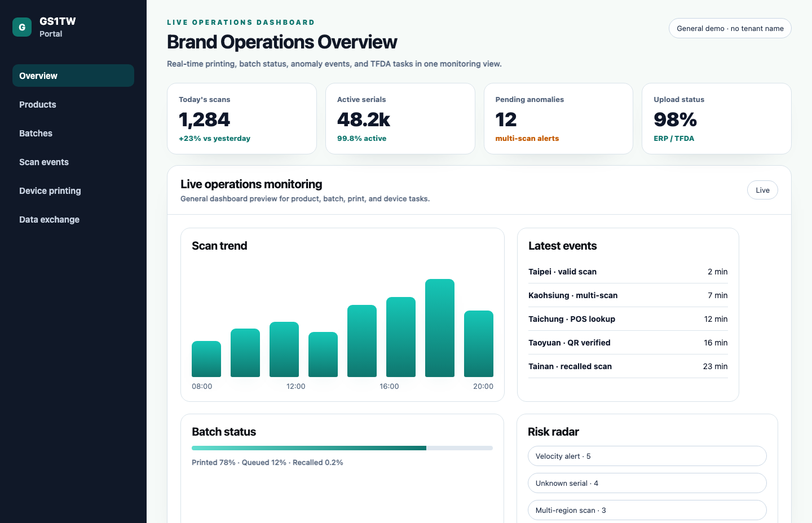Click the 16:00 axis label
The height and width of the screenshot is (523, 812).
pos(389,386)
